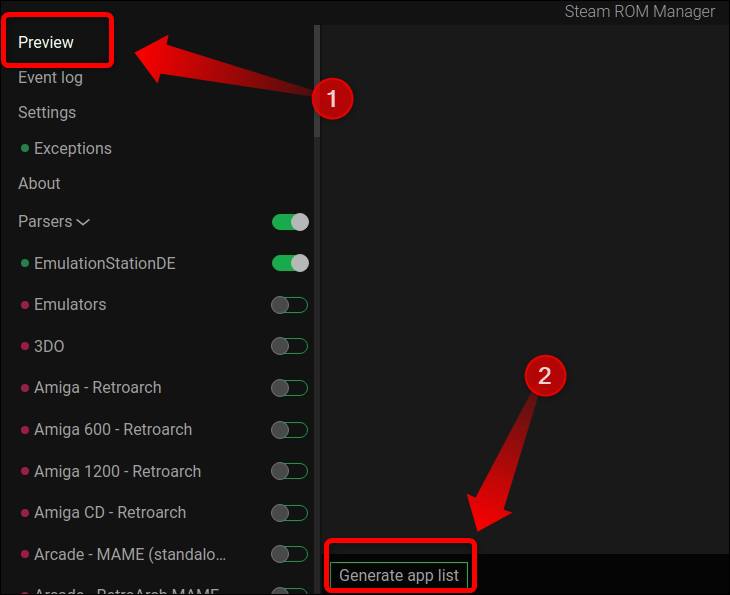This screenshot has width=730, height=595.
Task: Click the green dot beside EmulationStationDE
Action: click(25, 263)
